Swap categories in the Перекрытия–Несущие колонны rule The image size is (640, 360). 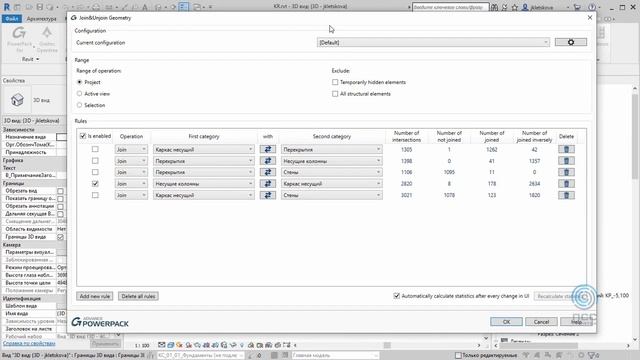(x=268, y=161)
